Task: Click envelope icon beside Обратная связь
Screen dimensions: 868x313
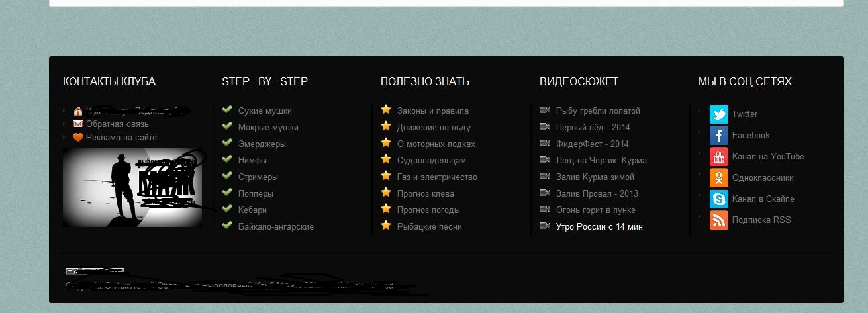Action: coord(77,124)
